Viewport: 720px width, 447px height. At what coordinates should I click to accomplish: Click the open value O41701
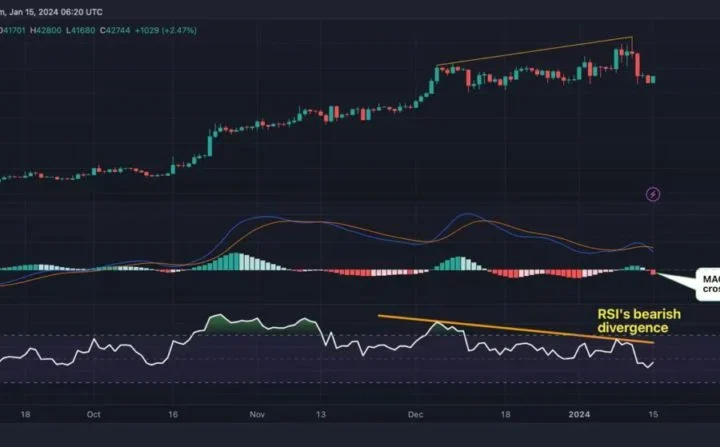[12, 30]
